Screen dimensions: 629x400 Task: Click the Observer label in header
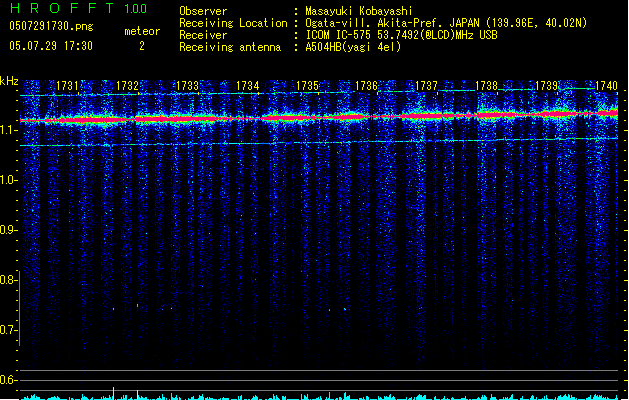[x=203, y=11]
